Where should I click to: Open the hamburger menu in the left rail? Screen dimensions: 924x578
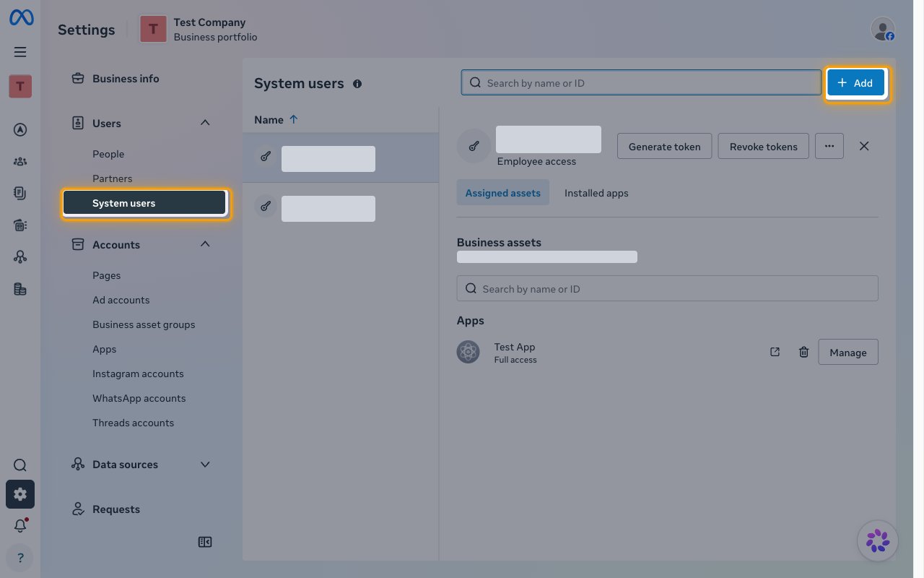click(20, 52)
